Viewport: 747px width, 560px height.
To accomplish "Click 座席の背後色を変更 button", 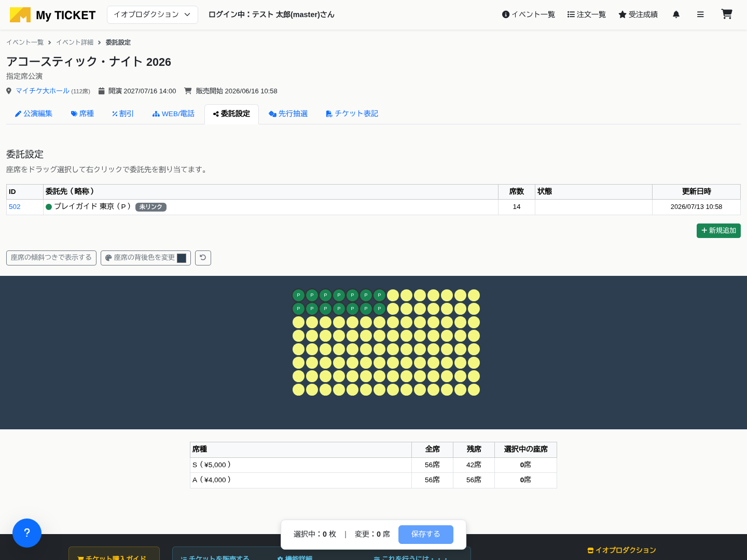I will [146, 258].
